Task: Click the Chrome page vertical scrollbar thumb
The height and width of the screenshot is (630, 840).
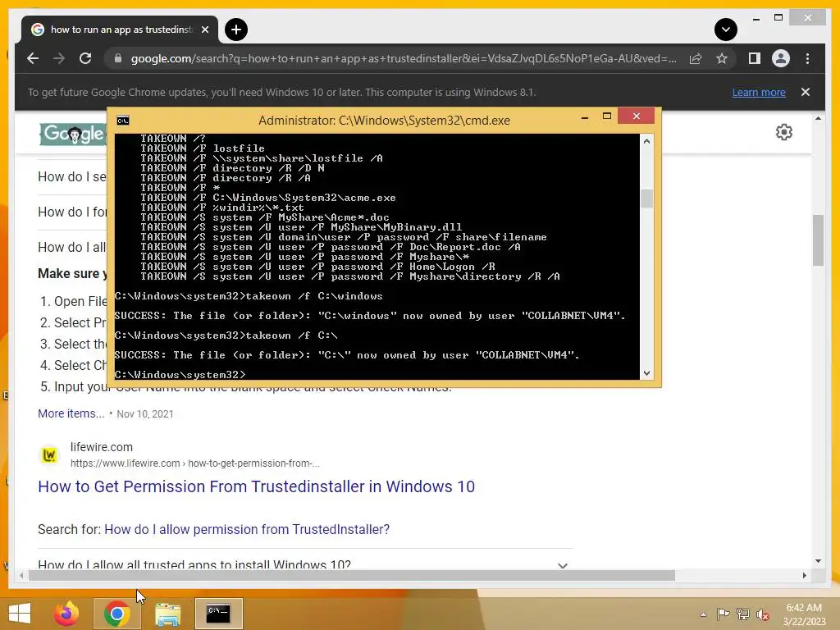Action: point(818,240)
